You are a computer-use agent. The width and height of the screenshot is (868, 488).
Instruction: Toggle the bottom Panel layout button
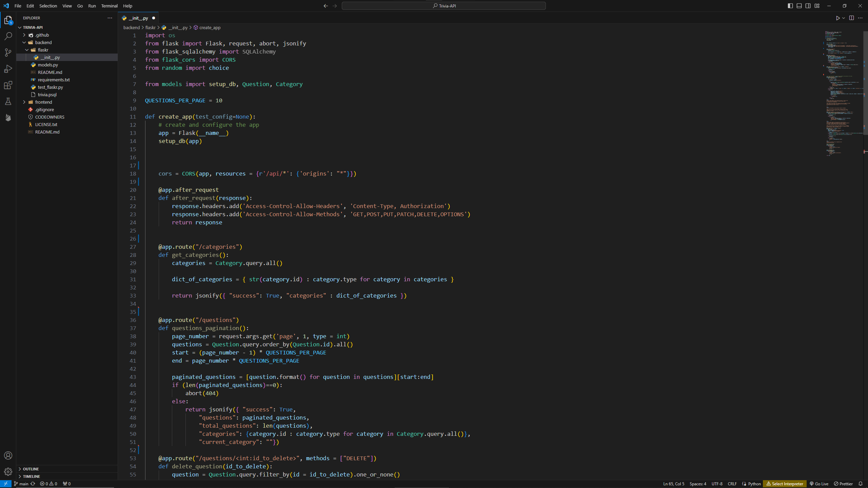coord(799,6)
